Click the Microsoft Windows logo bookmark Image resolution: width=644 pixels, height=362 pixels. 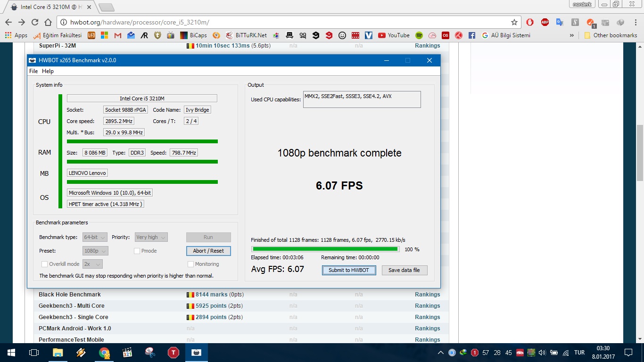(x=105, y=35)
